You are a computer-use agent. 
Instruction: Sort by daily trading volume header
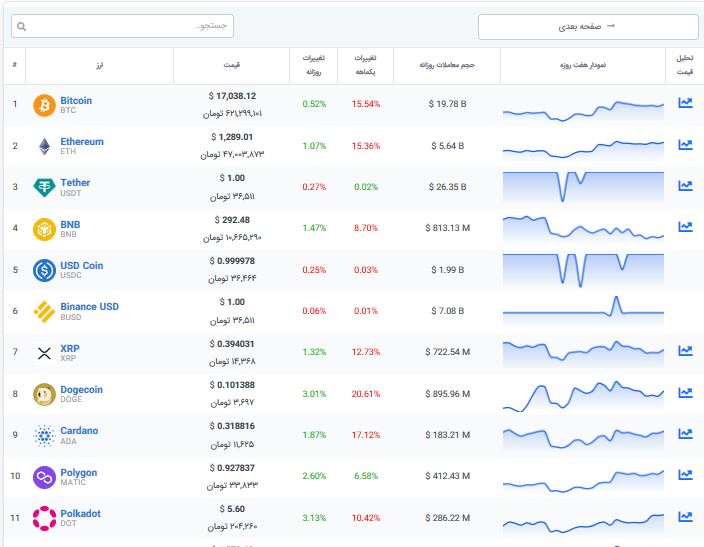point(447,65)
